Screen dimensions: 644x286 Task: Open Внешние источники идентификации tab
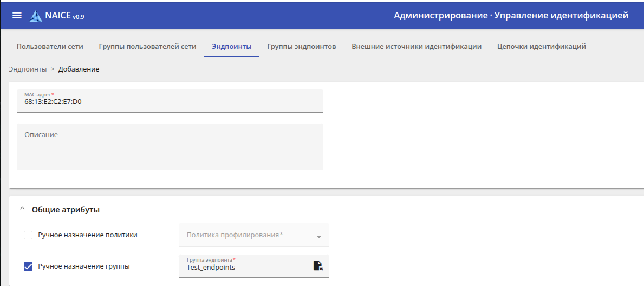click(x=417, y=47)
